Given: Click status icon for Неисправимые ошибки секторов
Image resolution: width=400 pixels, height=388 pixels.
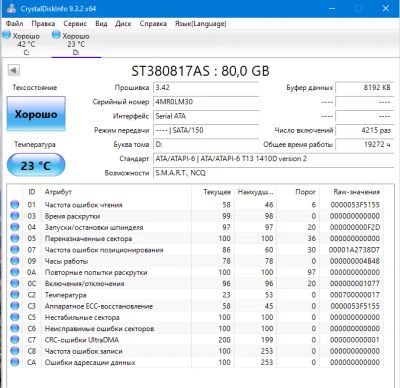Looking at the screenshot, I should click(15, 329).
